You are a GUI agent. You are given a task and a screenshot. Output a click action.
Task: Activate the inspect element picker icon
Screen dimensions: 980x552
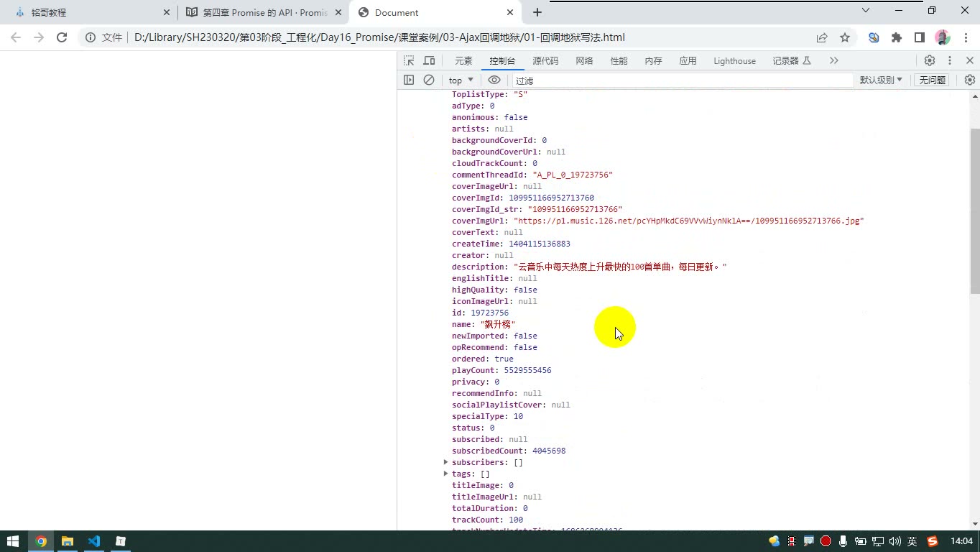[x=409, y=61]
